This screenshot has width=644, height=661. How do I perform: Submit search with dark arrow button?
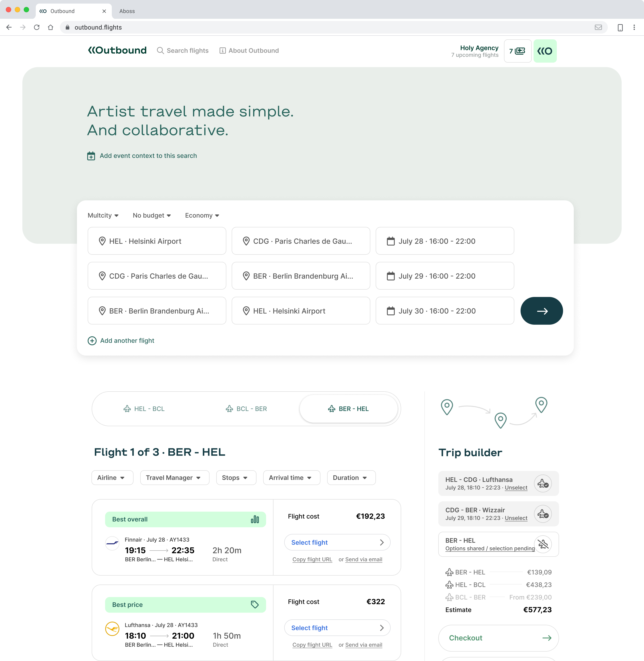(542, 311)
